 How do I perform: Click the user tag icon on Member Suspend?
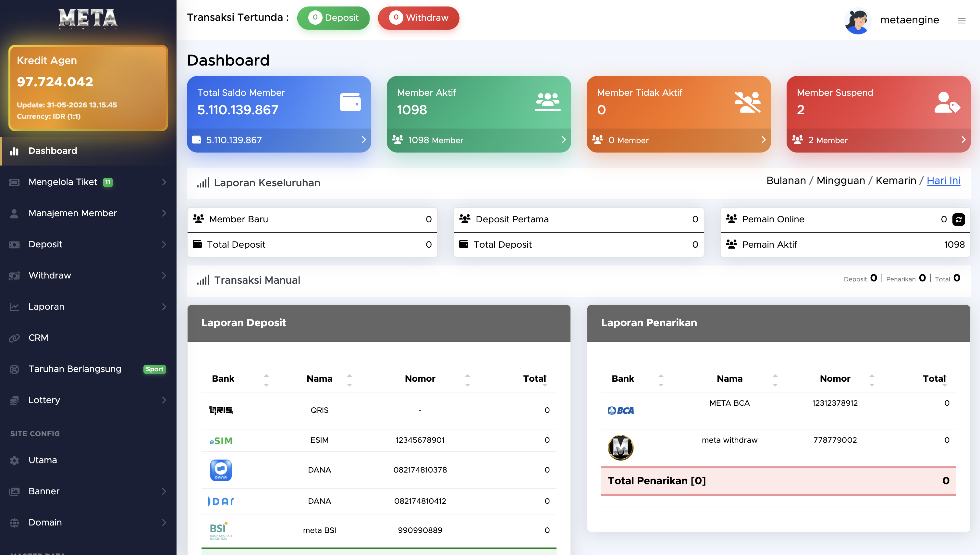tap(947, 102)
